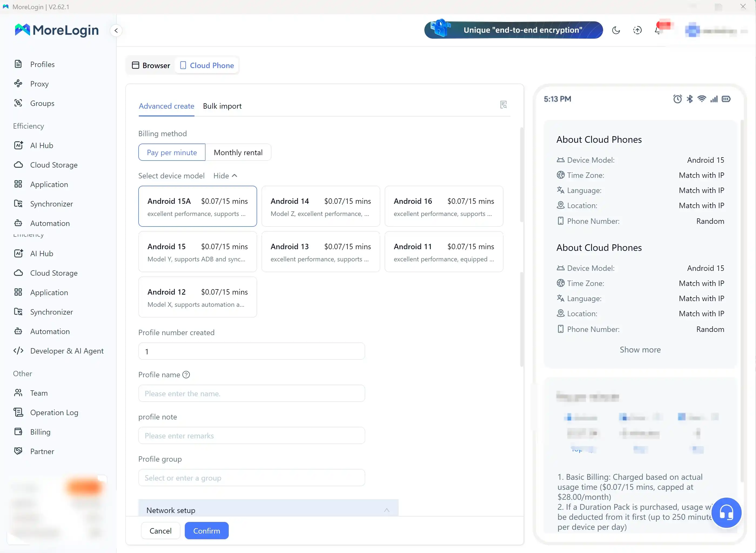Confirm the cloud phone creation

coord(207,531)
